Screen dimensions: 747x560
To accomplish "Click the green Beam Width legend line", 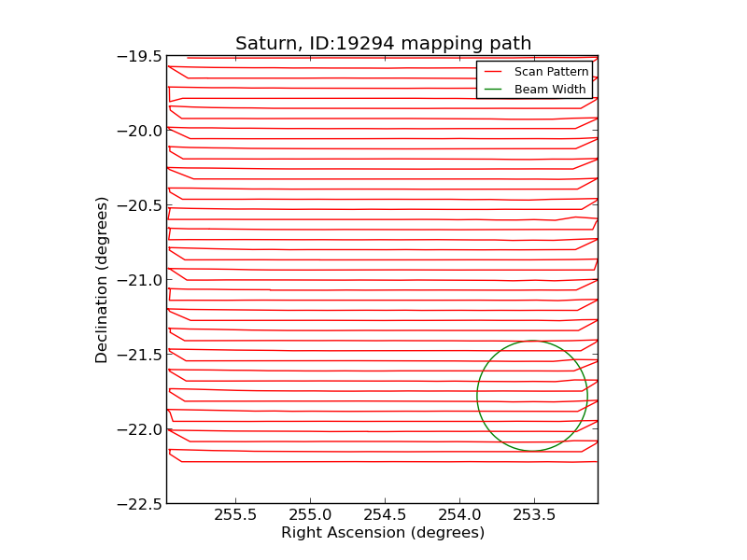I will point(493,89).
